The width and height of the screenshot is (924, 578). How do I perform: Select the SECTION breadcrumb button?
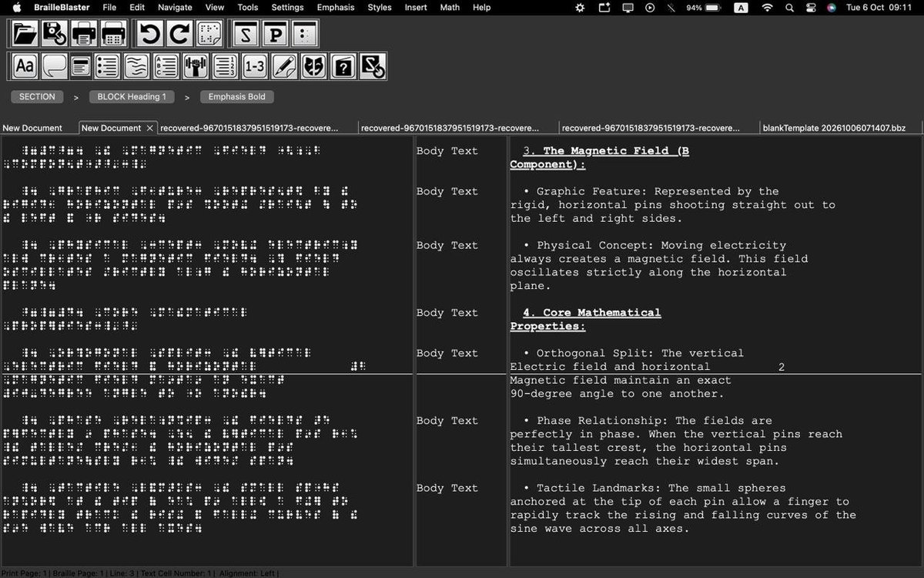click(37, 97)
